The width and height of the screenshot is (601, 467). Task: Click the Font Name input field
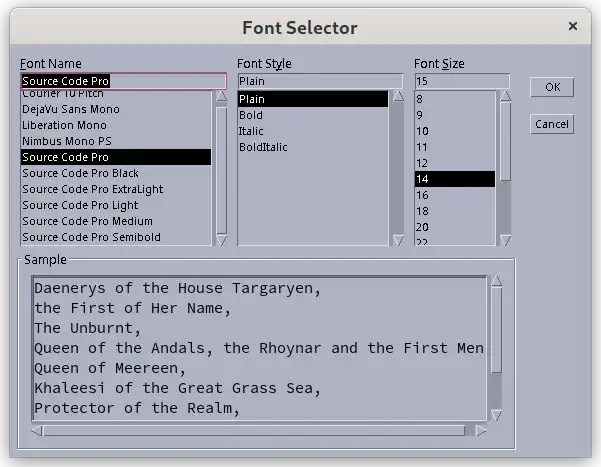tap(123, 81)
